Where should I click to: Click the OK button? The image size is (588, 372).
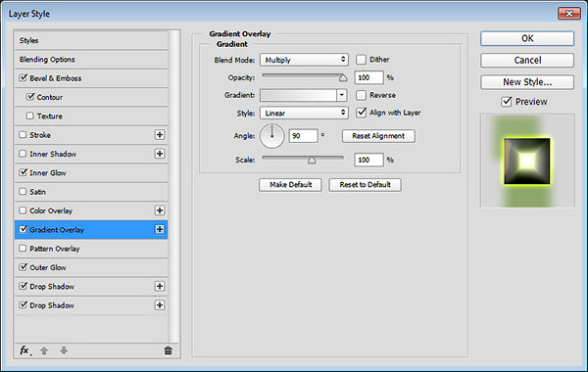tap(527, 38)
